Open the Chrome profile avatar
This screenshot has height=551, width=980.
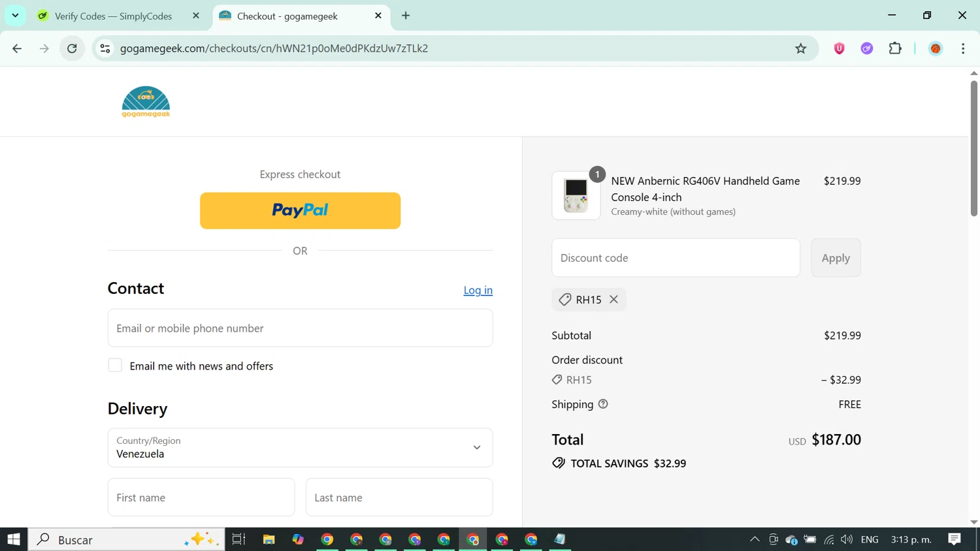(x=936, y=48)
